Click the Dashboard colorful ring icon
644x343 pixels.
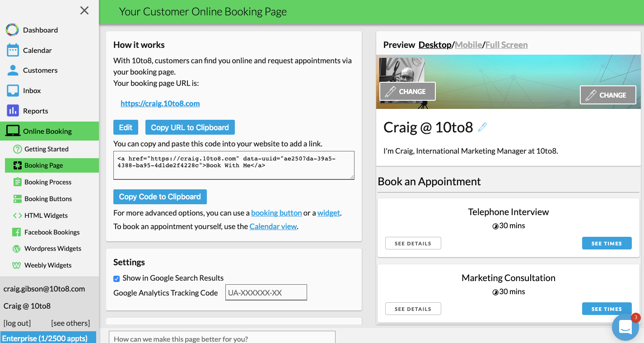click(x=12, y=30)
